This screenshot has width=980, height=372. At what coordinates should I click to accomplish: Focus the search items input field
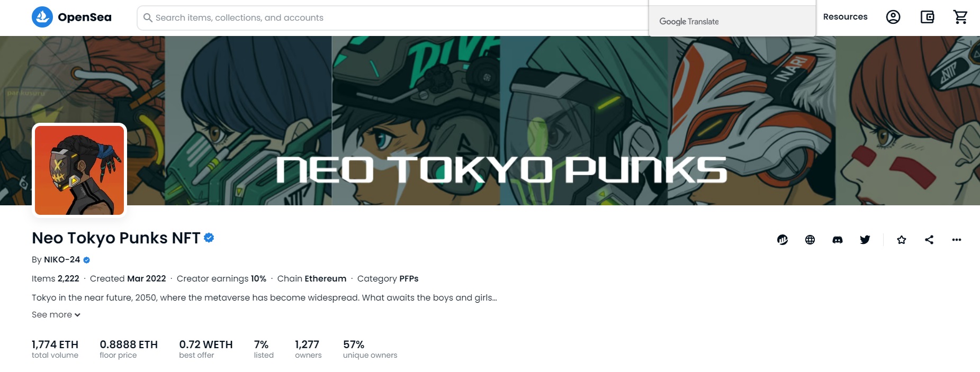tap(393, 18)
